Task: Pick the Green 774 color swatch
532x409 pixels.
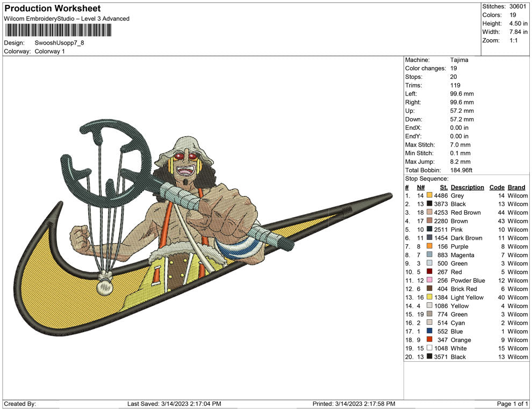Action: 429,314
